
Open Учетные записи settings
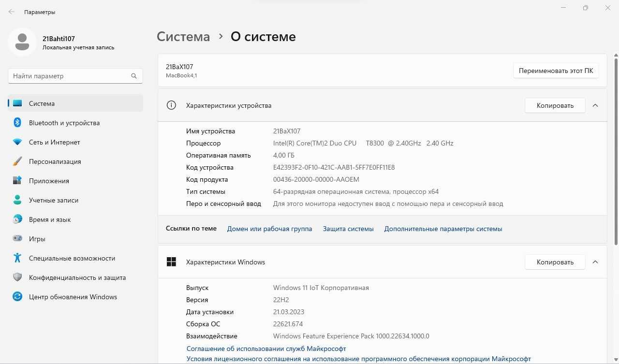click(x=75, y=200)
